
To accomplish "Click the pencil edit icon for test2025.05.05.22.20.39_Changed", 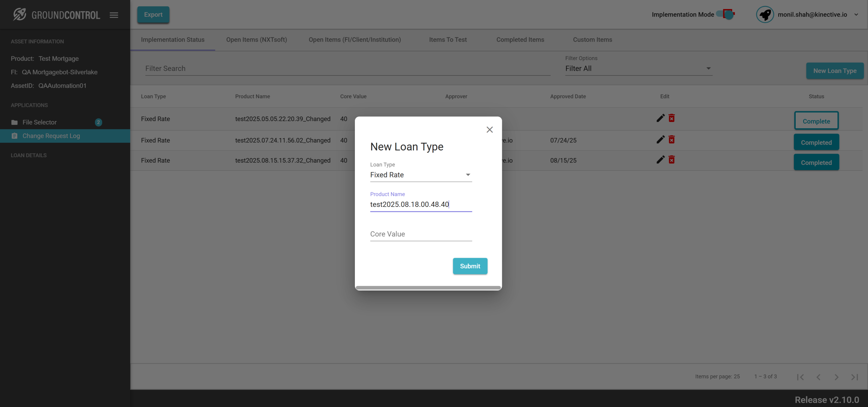I will point(660,118).
